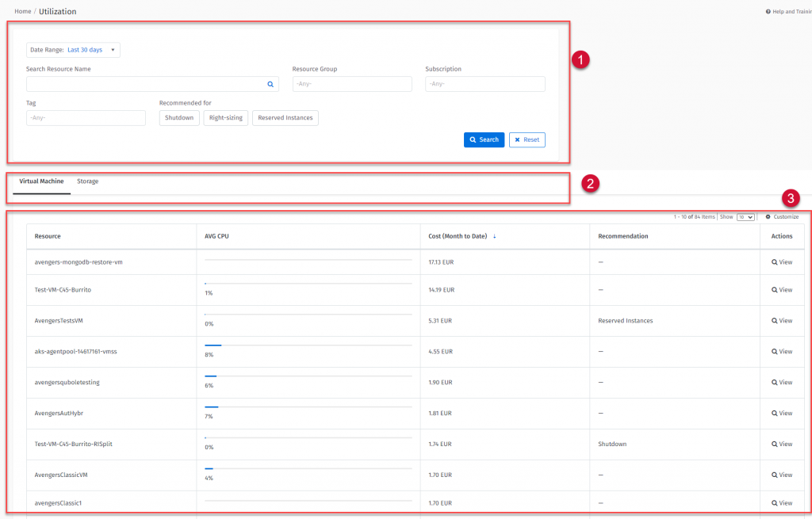Screen dimensions: 812x519
Task: Open View action for AvengersTestsVM
Action: tap(781, 321)
